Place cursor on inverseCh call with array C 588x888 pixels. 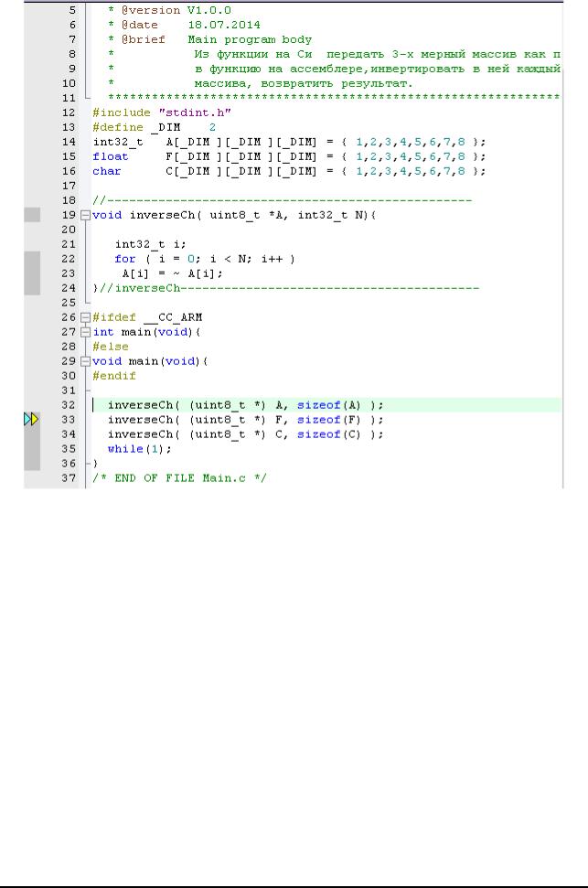245,434
